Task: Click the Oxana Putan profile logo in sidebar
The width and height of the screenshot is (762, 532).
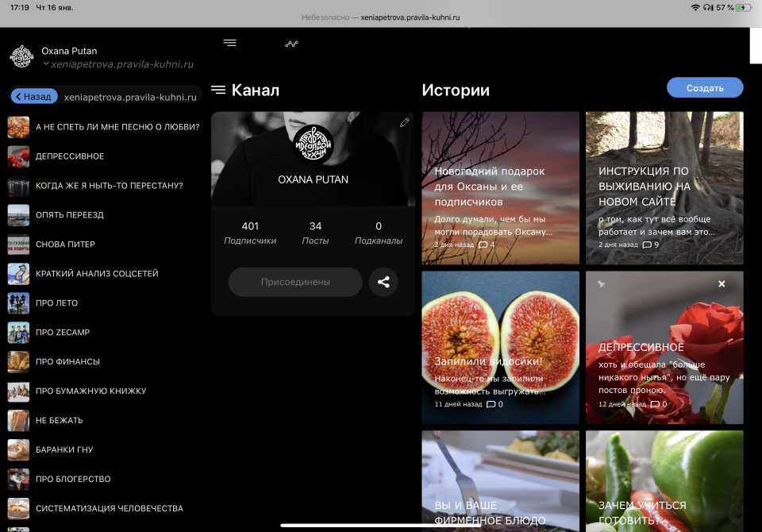Action: (x=21, y=56)
